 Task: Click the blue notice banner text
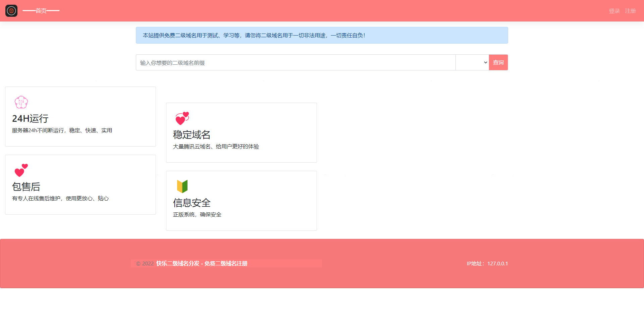tap(254, 35)
